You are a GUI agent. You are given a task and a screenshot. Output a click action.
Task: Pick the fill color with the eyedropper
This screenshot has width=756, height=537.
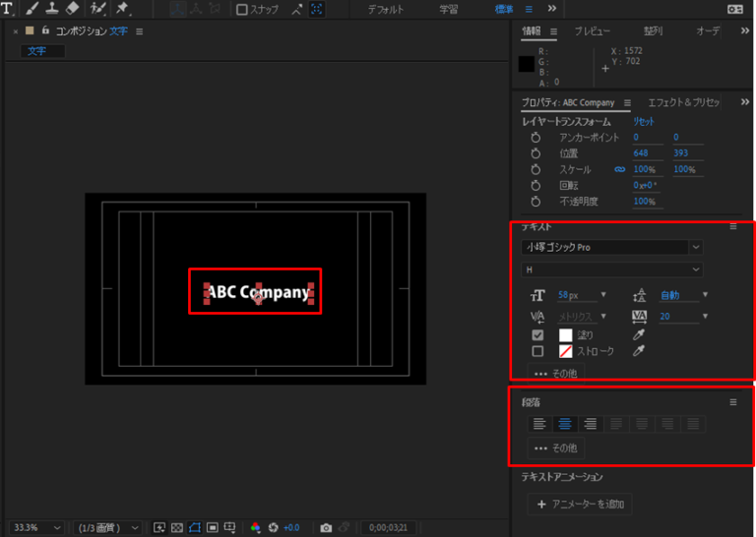(x=638, y=335)
